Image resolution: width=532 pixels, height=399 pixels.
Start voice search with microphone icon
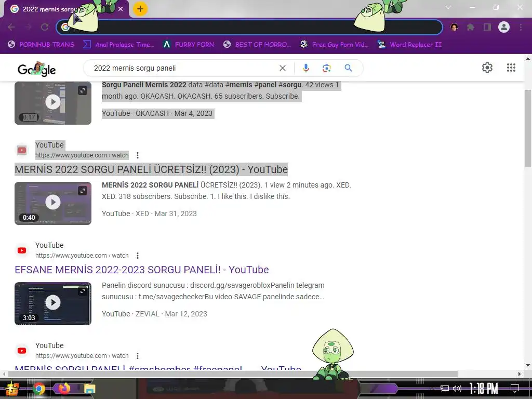pos(305,68)
